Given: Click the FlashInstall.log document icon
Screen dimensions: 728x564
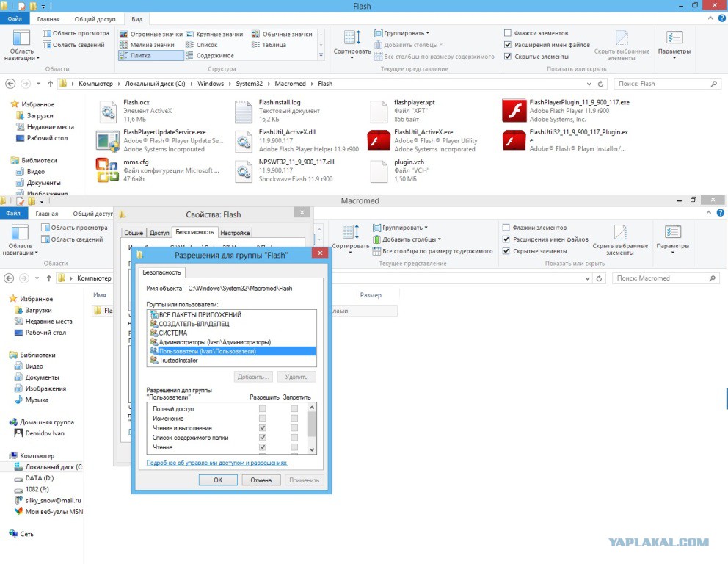Looking at the screenshot, I should (244, 111).
